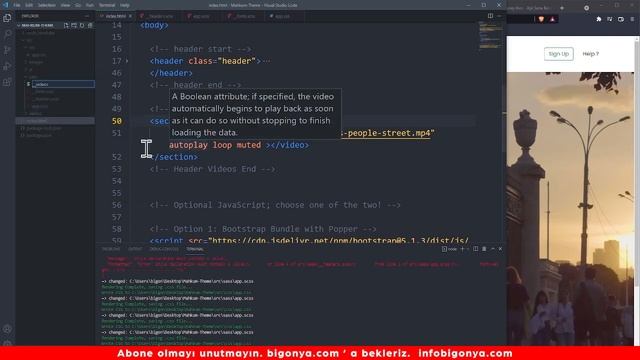Click the editor minimap
640x360 pixels.
490,35
